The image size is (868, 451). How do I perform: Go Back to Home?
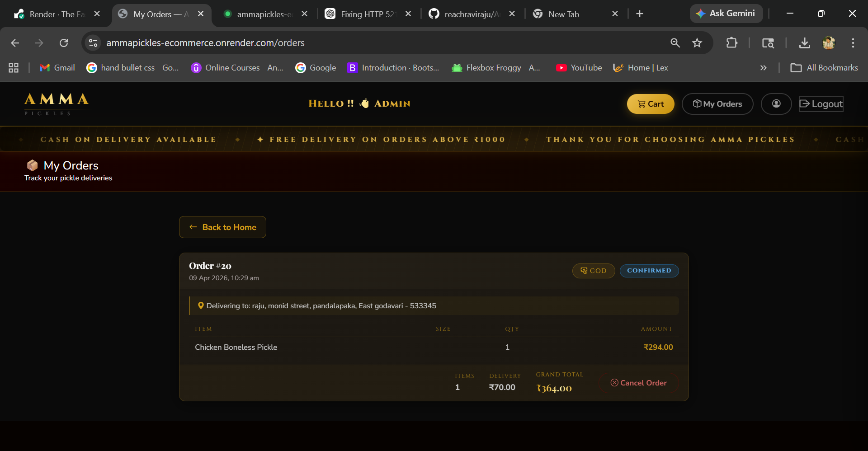[222, 227]
